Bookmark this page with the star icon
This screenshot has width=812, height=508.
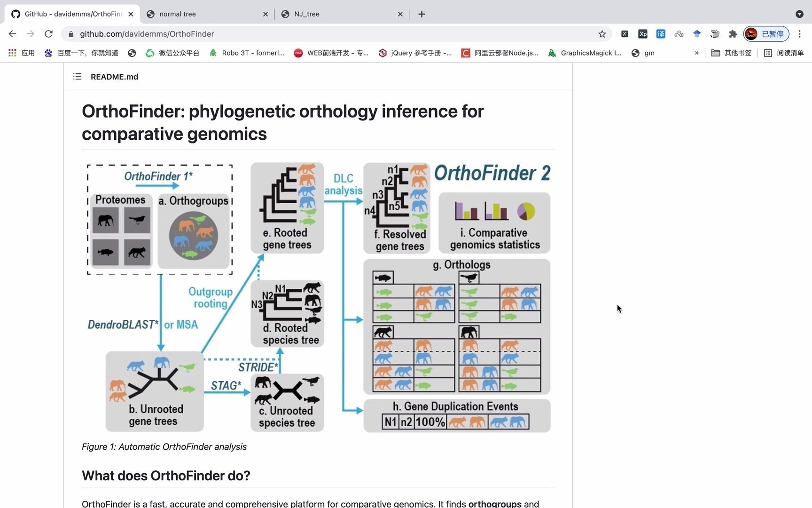click(602, 34)
